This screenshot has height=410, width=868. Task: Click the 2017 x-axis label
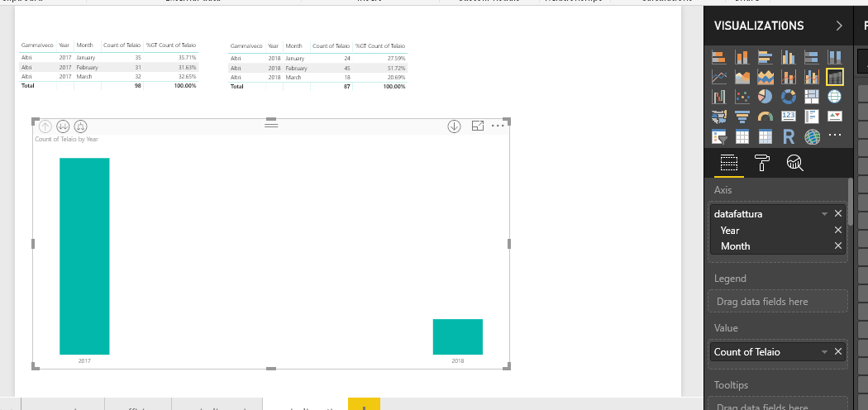84,360
